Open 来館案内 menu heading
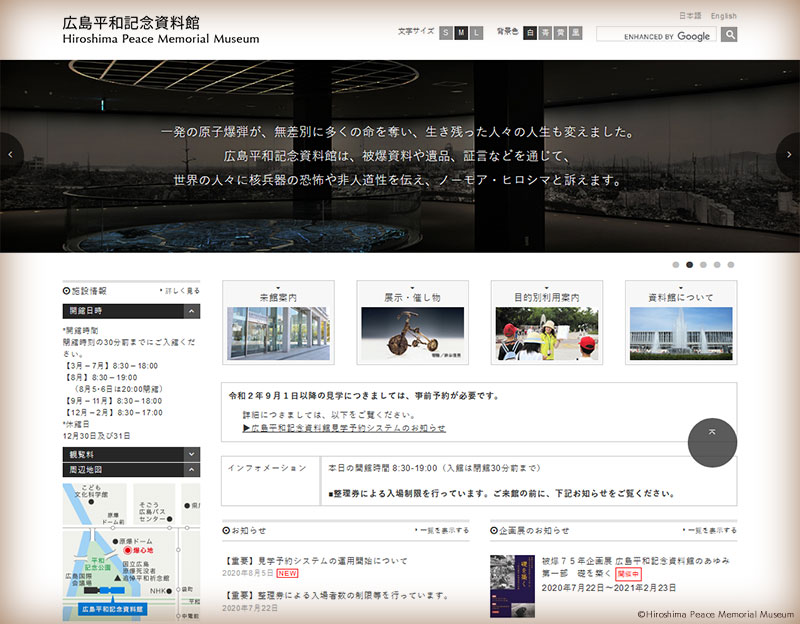Viewport: 800px width, 624px height. point(278,297)
